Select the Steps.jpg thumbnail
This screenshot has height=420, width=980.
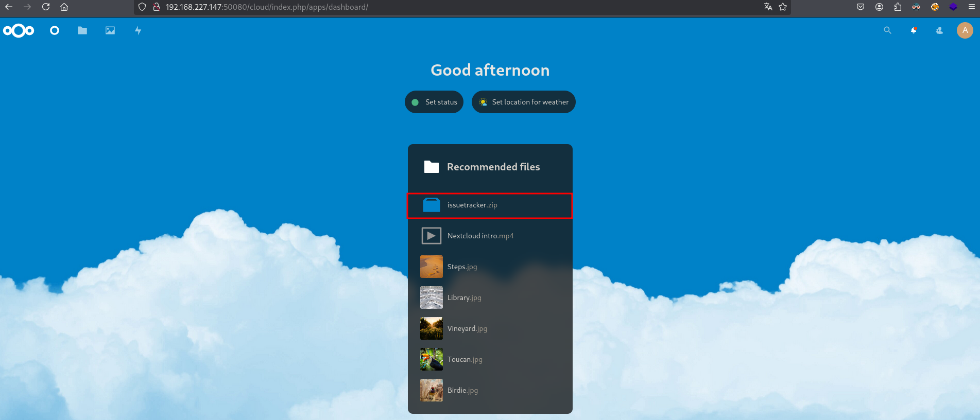click(x=432, y=267)
